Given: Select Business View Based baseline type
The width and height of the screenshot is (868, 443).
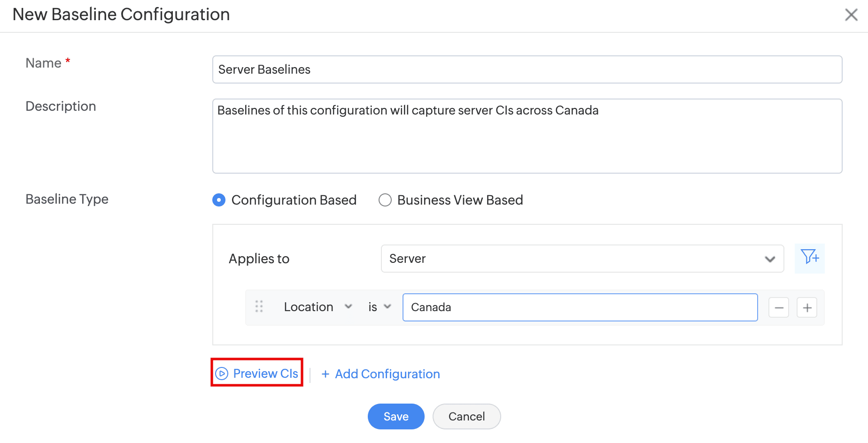Looking at the screenshot, I should pyautogui.click(x=385, y=200).
